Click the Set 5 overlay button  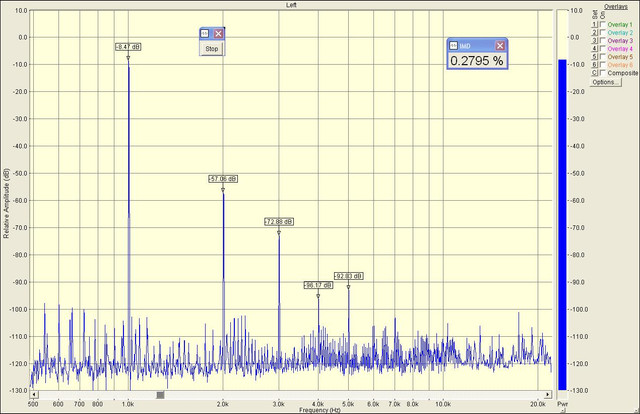click(595, 57)
